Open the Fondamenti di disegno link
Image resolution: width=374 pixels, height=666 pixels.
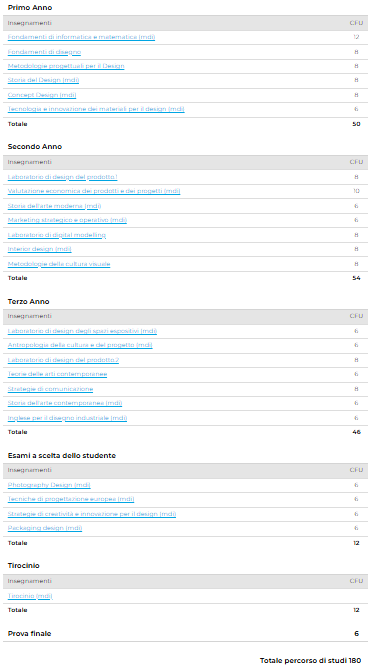point(44,52)
